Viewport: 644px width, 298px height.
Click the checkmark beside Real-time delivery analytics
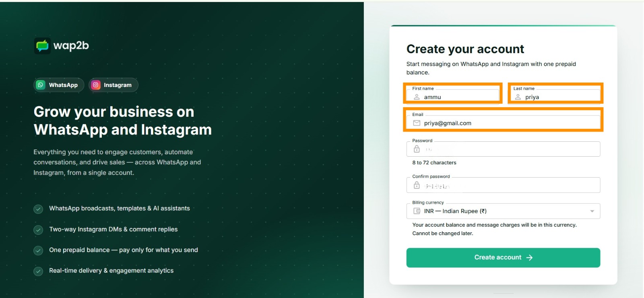click(x=38, y=271)
